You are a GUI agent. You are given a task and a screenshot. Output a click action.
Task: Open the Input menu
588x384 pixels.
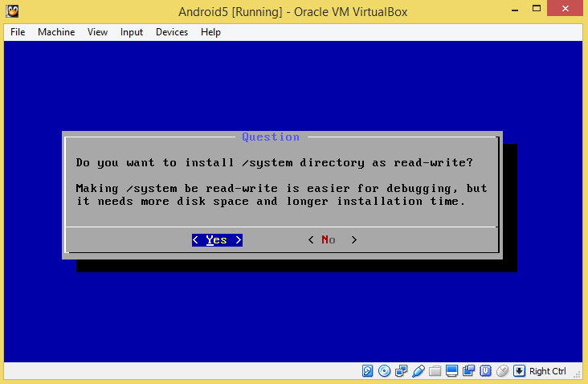click(132, 32)
